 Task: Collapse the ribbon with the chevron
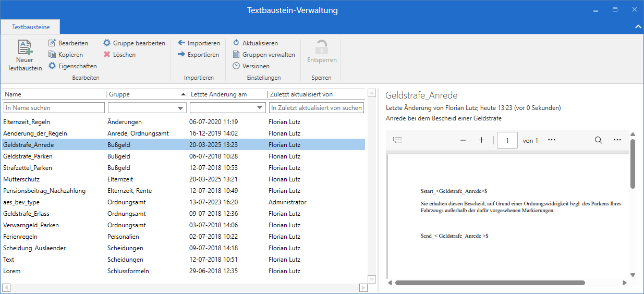coord(638,26)
